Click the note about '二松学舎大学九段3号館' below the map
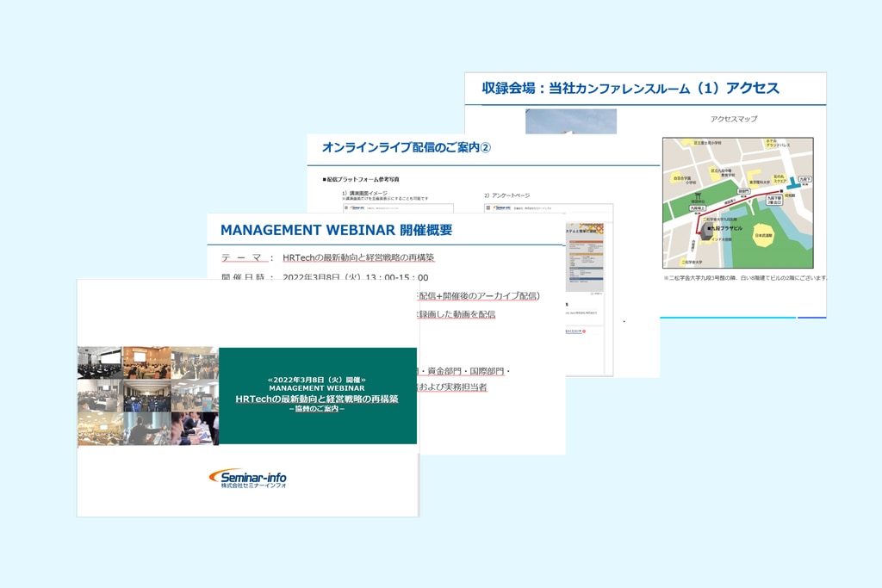 click(x=745, y=278)
